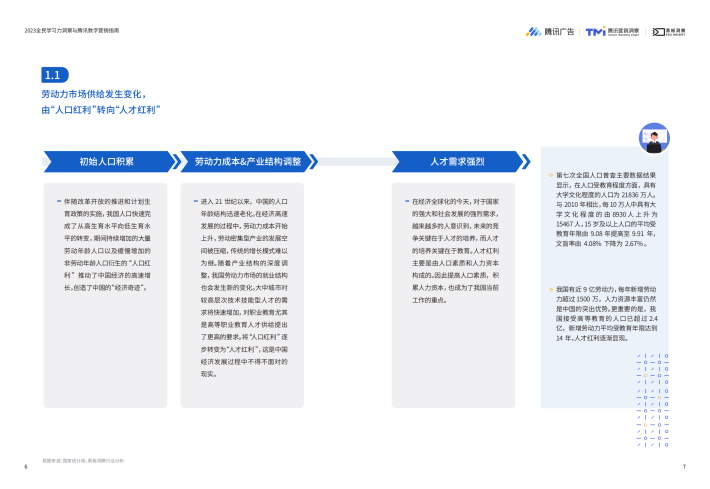Click the footnote 数据来源：国家统计局
Screen dimensions: 710x489
(83, 461)
